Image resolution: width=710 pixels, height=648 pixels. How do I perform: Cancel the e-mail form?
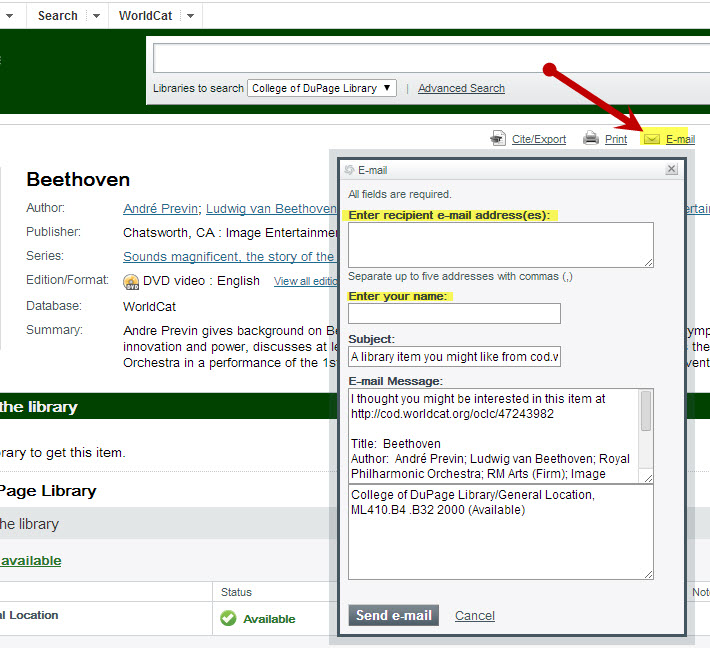(x=474, y=615)
